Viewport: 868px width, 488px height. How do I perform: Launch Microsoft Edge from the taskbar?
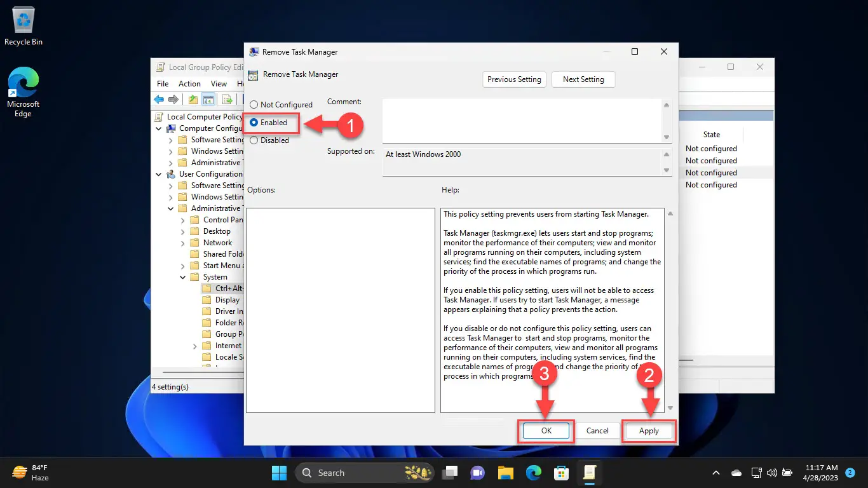[x=533, y=473]
